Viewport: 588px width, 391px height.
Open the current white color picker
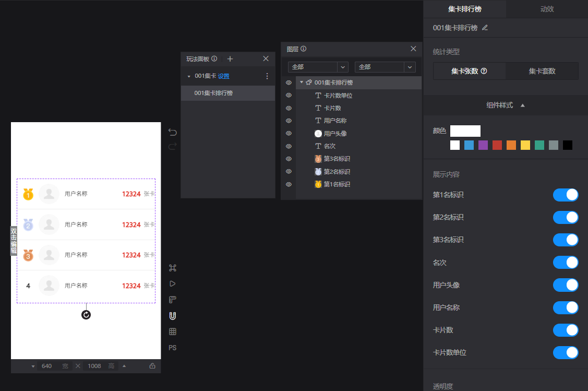pyautogui.click(x=465, y=131)
